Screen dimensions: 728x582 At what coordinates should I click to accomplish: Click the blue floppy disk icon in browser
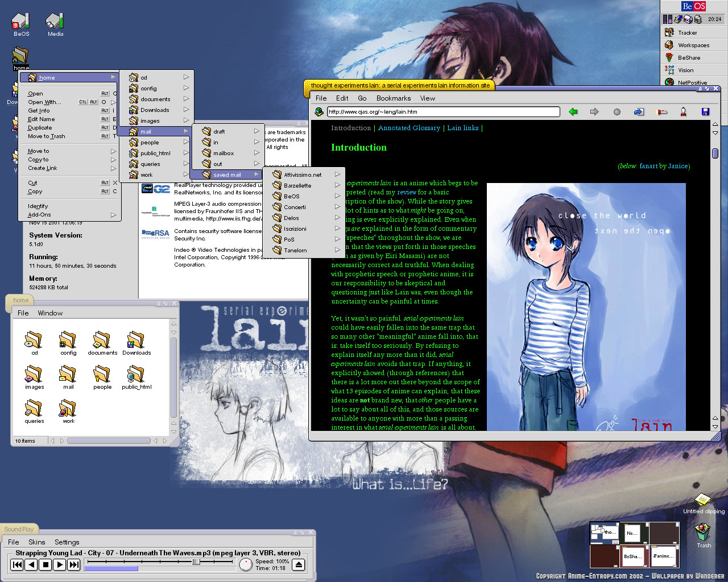click(x=705, y=112)
